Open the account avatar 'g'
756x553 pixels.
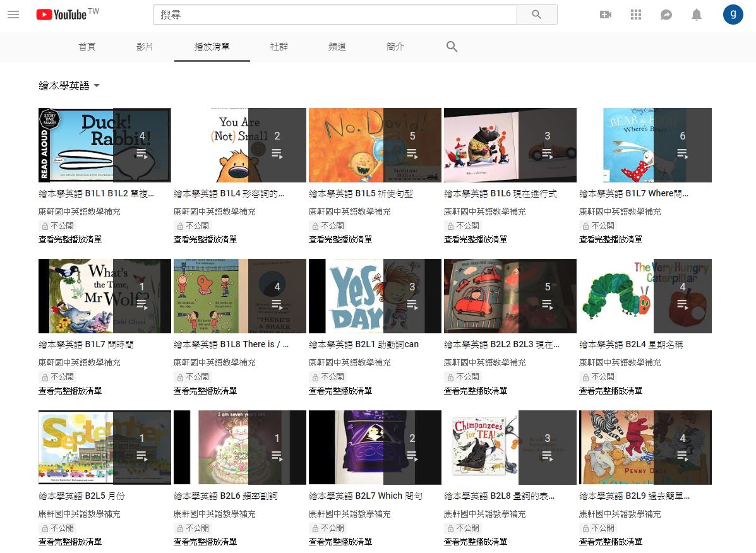pos(733,15)
